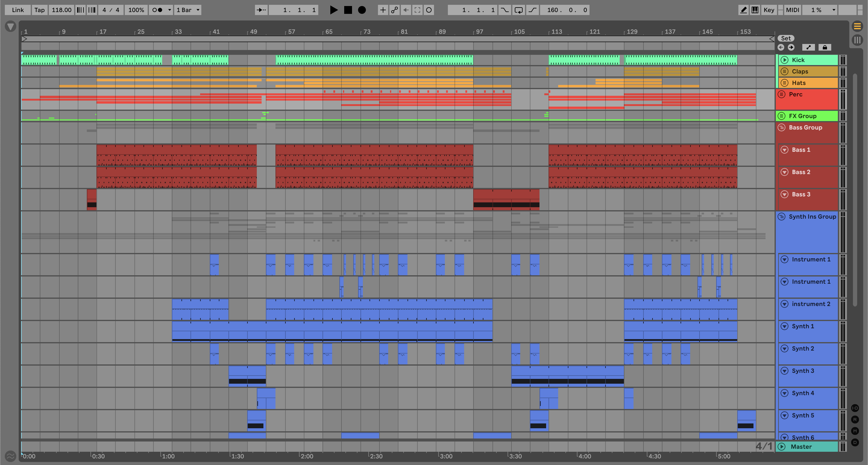Open Key map mode
This screenshot has width=868, height=465.
click(769, 10)
